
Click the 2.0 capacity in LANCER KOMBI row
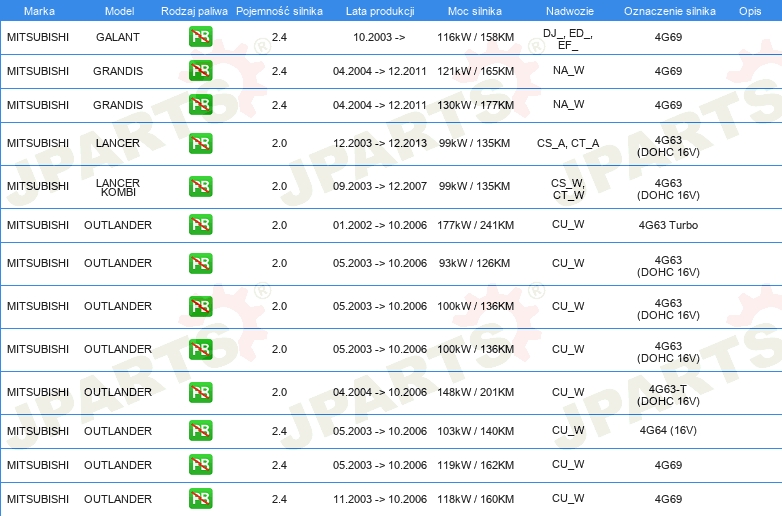click(x=279, y=186)
